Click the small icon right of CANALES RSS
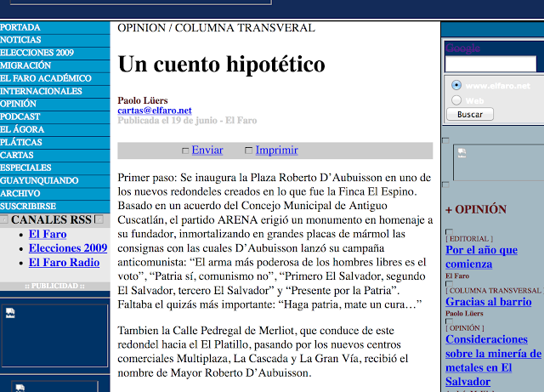544x392 pixels. click(99, 219)
